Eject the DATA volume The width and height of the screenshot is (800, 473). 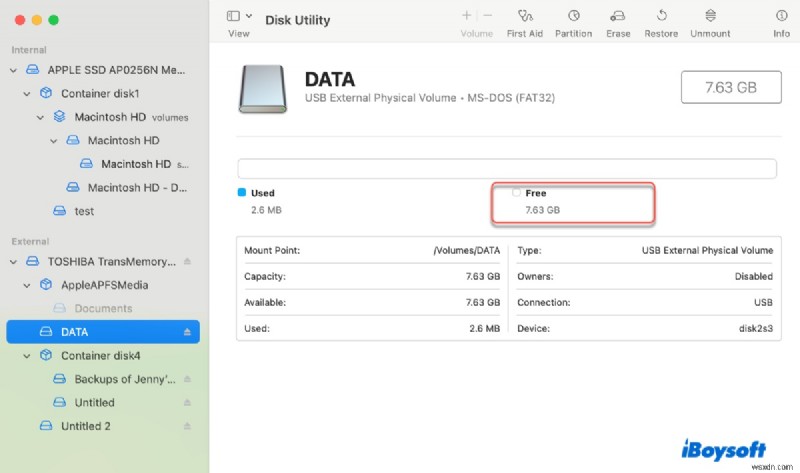[x=187, y=332]
